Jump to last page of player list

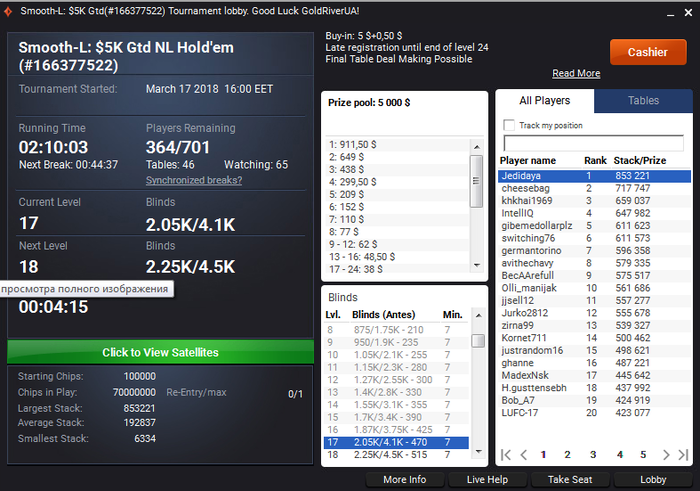point(683,454)
